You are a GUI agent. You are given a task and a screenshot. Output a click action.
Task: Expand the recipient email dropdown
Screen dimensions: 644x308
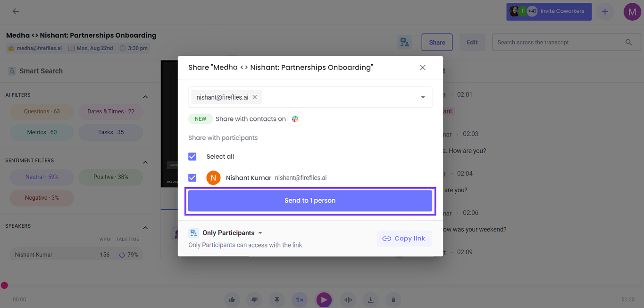click(422, 97)
